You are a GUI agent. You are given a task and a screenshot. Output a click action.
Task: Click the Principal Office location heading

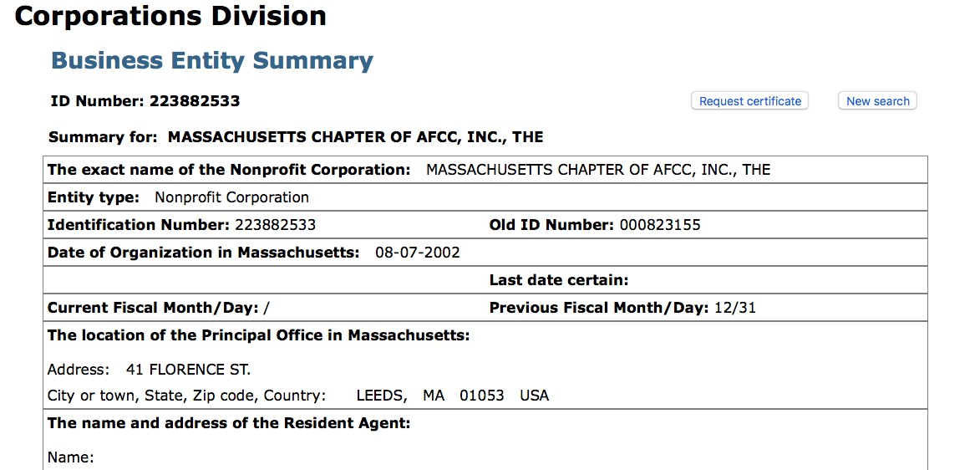point(258,335)
